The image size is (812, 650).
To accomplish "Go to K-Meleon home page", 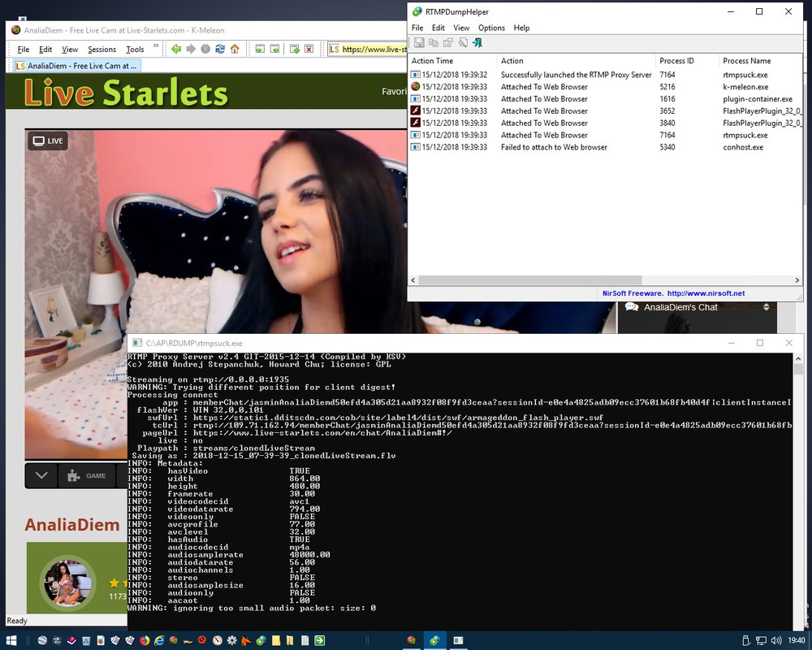I will pyautogui.click(x=235, y=50).
